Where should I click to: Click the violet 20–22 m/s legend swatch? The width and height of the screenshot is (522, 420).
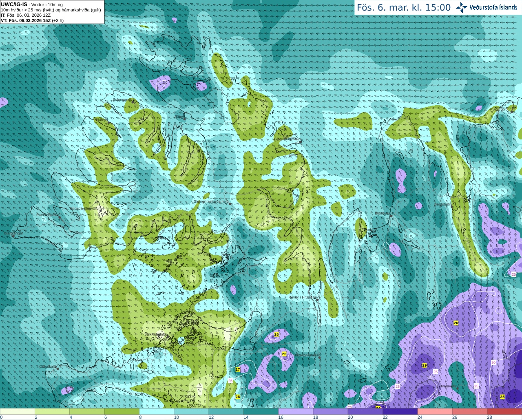pyautogui.click(x=365, y=411)
